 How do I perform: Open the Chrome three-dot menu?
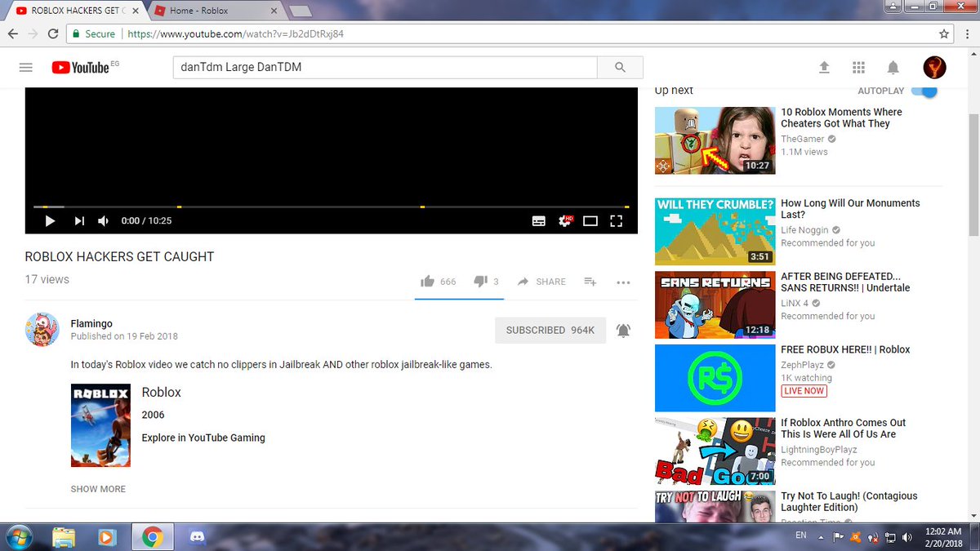pos(967,34)
